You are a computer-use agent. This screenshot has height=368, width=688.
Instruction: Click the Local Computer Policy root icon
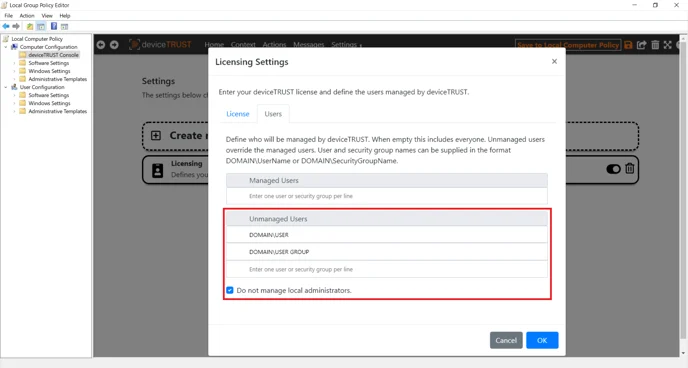[5, 39]
